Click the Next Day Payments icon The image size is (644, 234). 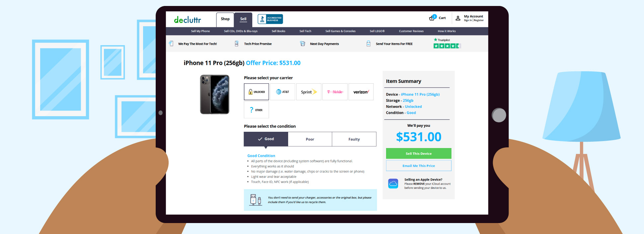[x=302, y=43]
